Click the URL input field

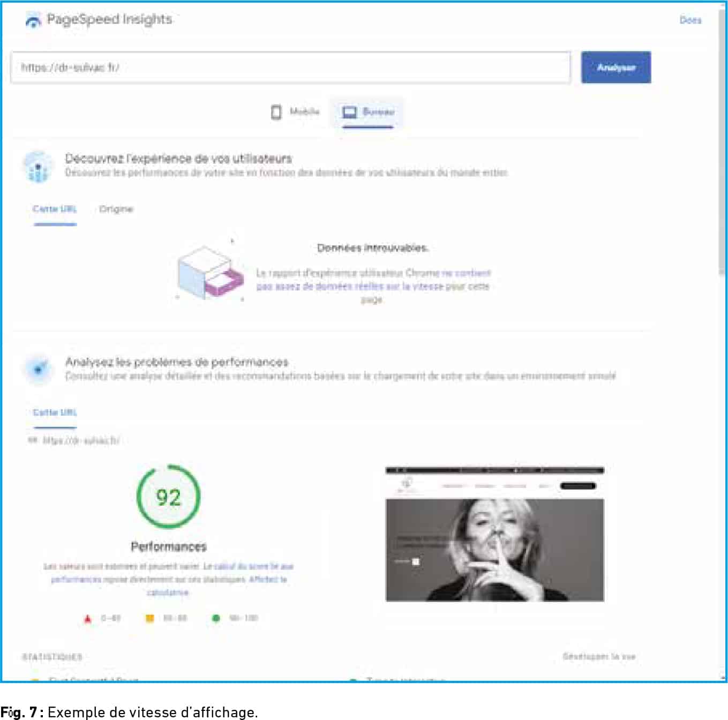coord(290,67)
